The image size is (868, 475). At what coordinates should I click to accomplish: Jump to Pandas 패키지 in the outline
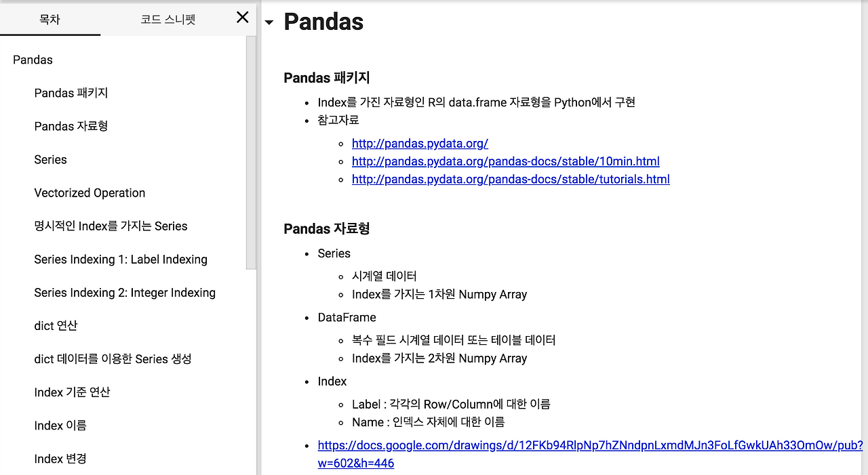71,93
